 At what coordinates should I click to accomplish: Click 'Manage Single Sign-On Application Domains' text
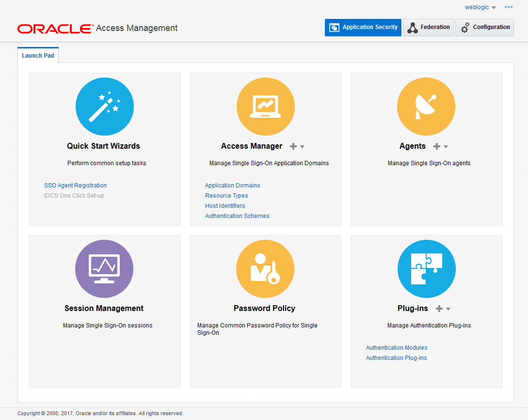coord(269,163)
